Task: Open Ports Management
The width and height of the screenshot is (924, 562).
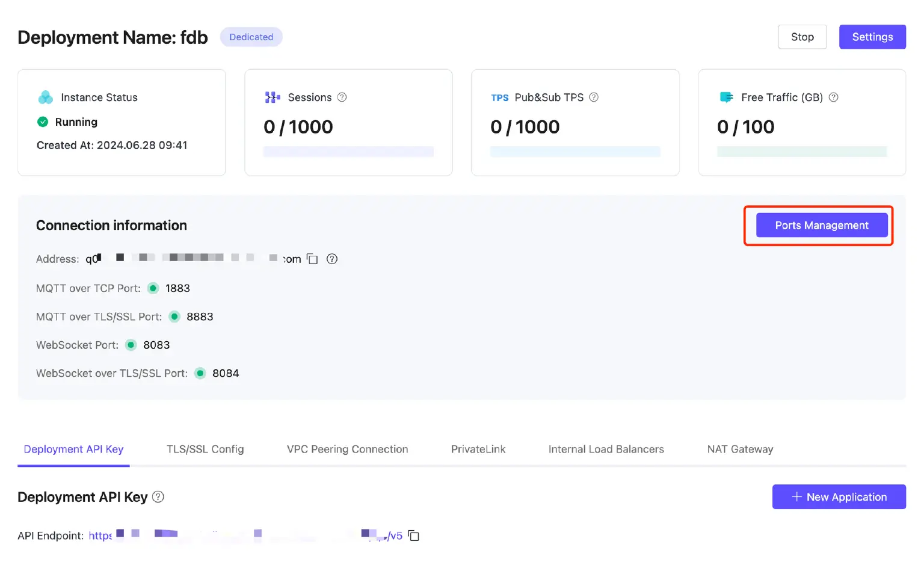Action: (821, 225)
